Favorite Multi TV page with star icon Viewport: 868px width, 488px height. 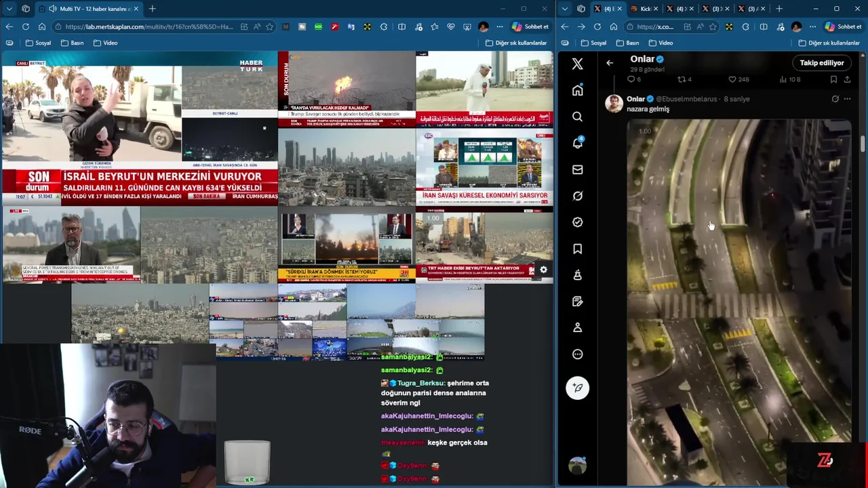pos(270,26)
